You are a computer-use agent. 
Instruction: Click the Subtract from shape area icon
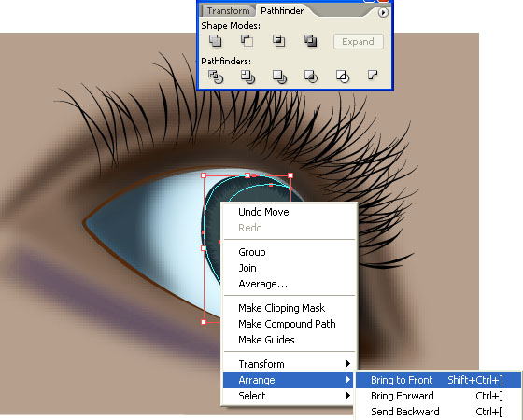point(247,41)
